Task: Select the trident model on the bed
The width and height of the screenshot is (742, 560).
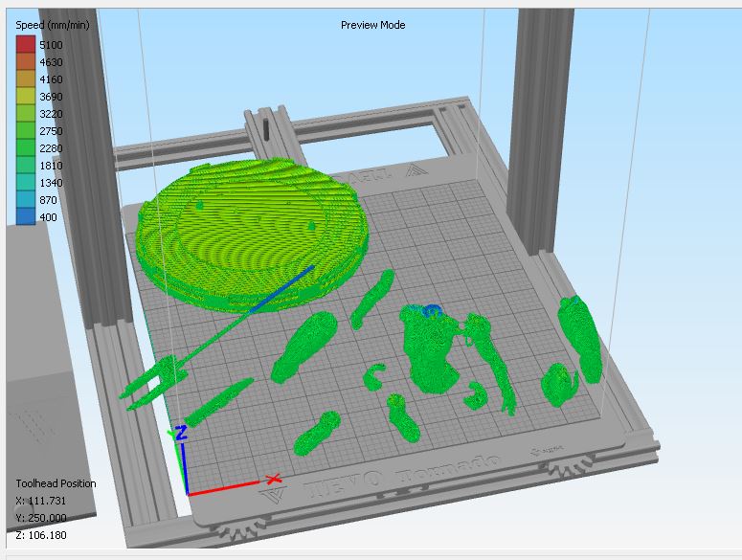Action: (153, 383)
